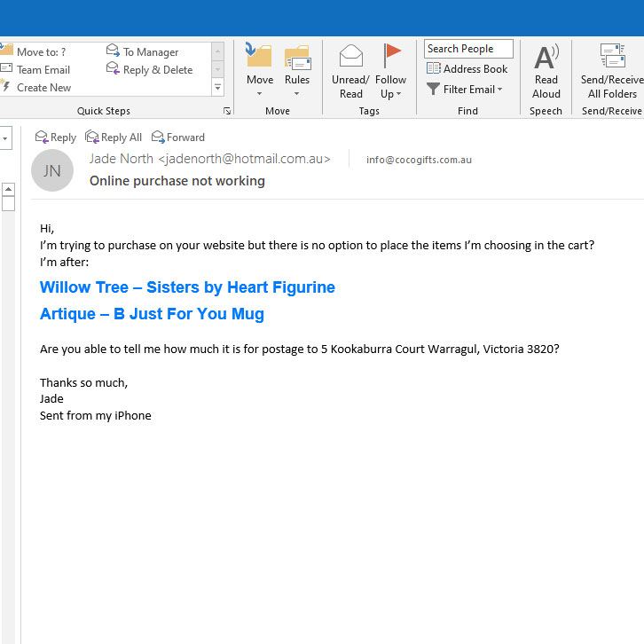
Task: Click scroll up arrow left of message
Action: (x=8, y=189)
